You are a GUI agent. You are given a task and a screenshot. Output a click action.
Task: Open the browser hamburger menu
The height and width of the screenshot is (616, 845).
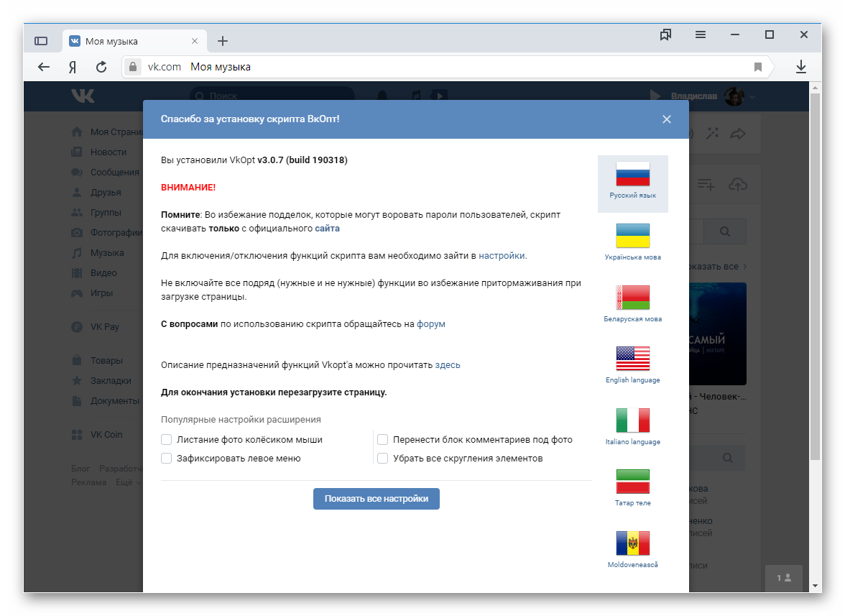pyautogui.click(x=701, y=35)
